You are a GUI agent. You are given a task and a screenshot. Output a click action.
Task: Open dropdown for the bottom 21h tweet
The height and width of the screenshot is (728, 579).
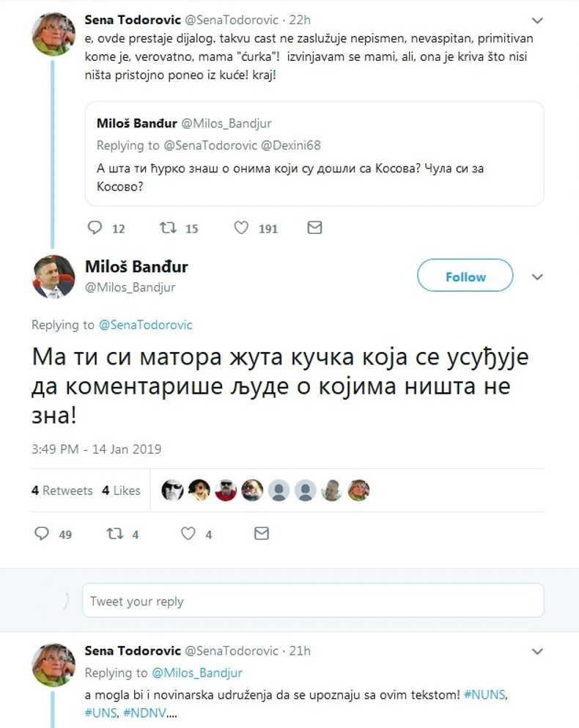click(x=537, y=651)
